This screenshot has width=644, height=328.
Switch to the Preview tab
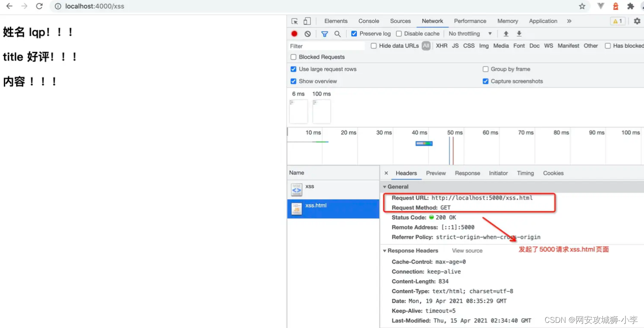pyautogui.click(x=436, y=173)
